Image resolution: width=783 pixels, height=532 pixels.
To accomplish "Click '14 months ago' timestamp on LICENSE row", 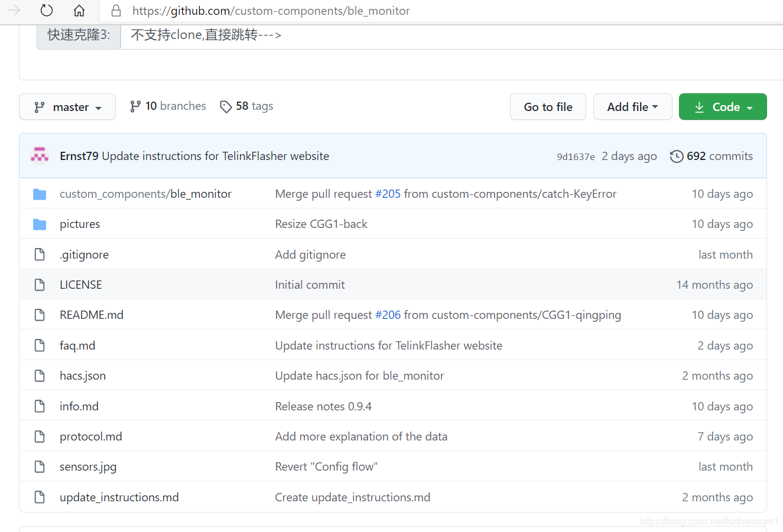I will pyautogui.click(x=714, y=285).
